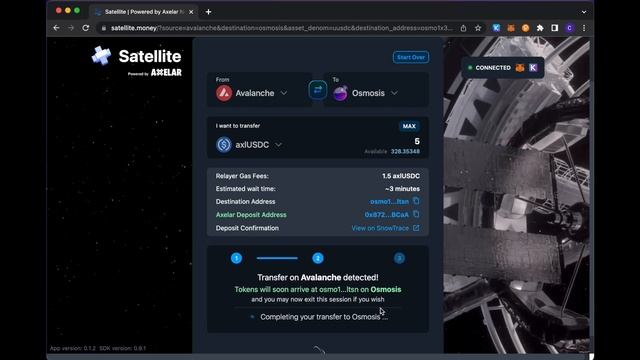Click the Start Over button
Image resolution: width=640 pixels, height=360 pixels.
click(x=411, y=57)
